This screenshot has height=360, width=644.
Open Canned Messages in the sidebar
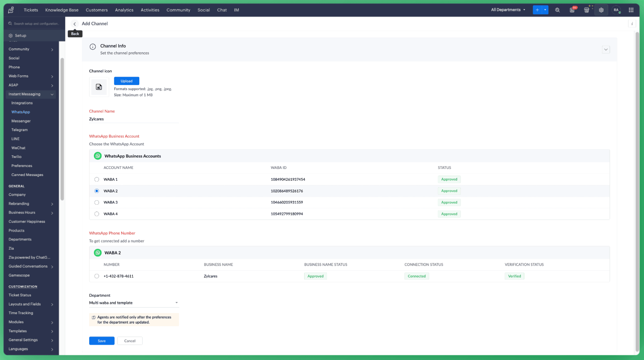click(x=27, y=175)
